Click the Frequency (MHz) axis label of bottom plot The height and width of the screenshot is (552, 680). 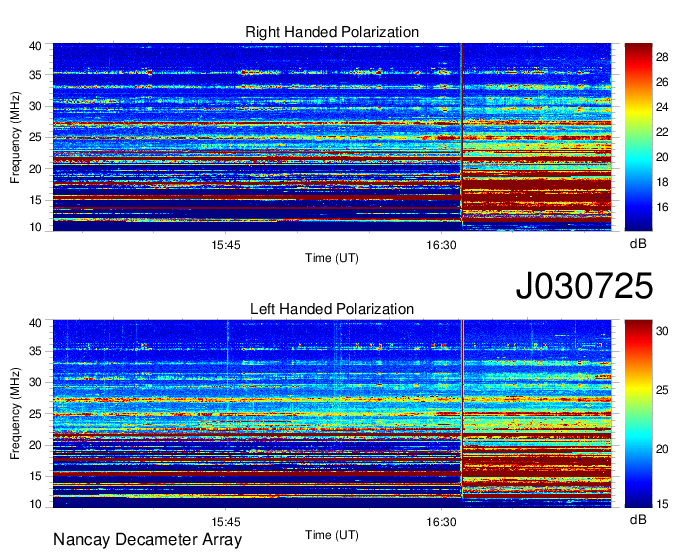[x=15, y=414]
